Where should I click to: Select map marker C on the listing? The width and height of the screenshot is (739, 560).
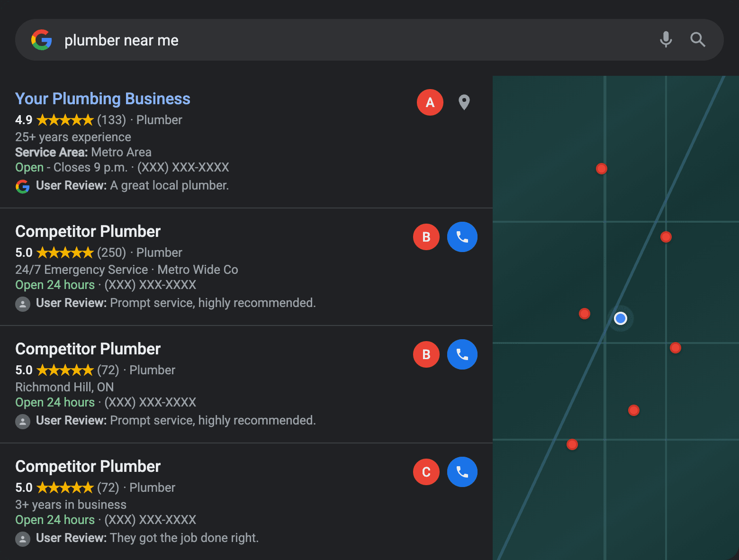[x=426, y=472]
